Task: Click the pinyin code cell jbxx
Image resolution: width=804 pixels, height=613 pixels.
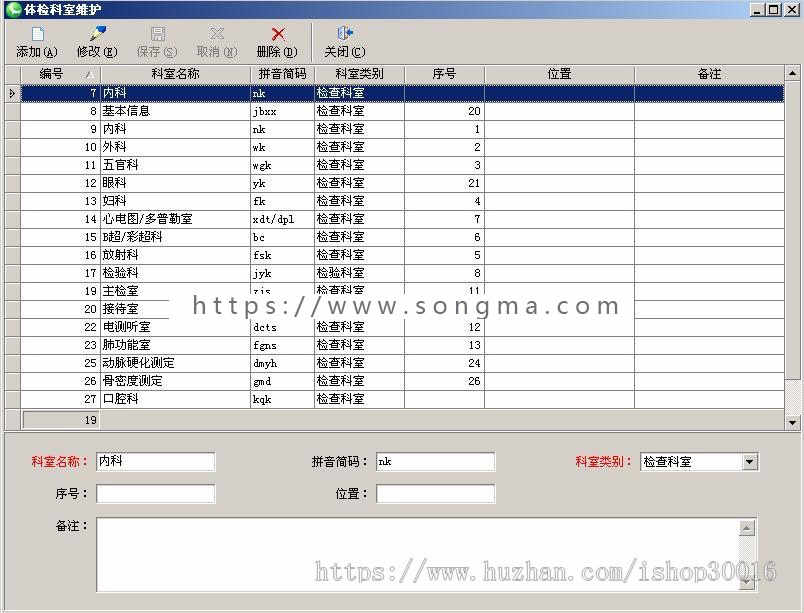Action: click(283, 111)
